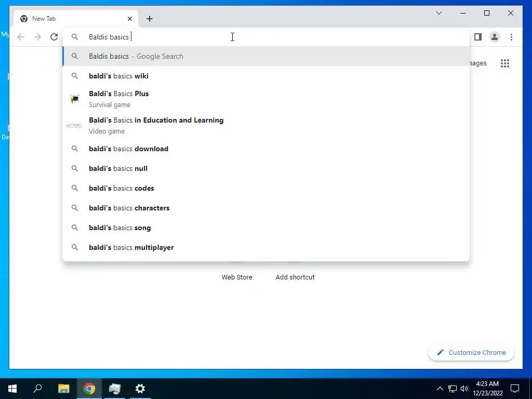This screenshot has height=399, width=532.
Task: Click the volume speaker tray icon
Action: [464, 389]
